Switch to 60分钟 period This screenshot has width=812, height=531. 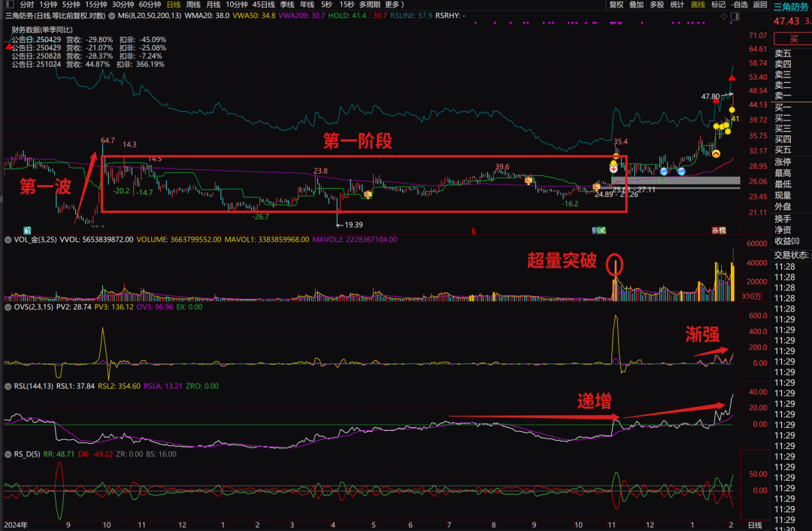pyautogui.click(x=150, y=5)
